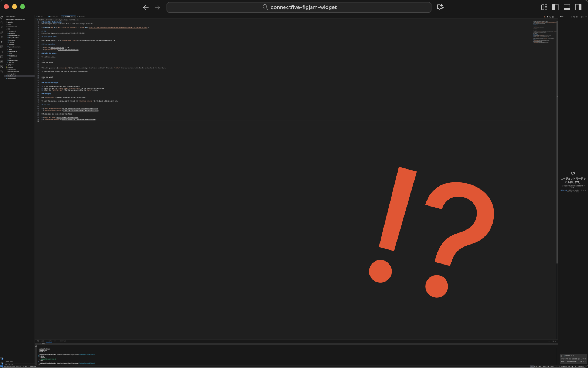Click the connectfive-figjam-widget command center search box
Image resolution: width=588 pixels, height=368 pixels.
click(299, 7)
